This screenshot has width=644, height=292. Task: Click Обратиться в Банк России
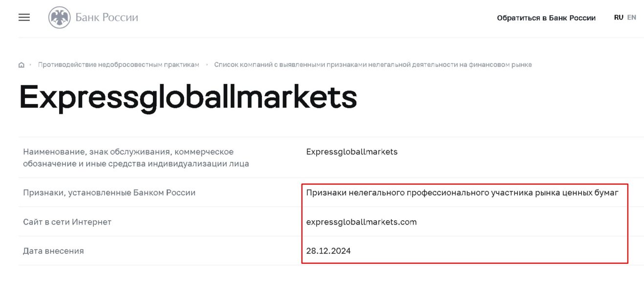tap(546, 17)
